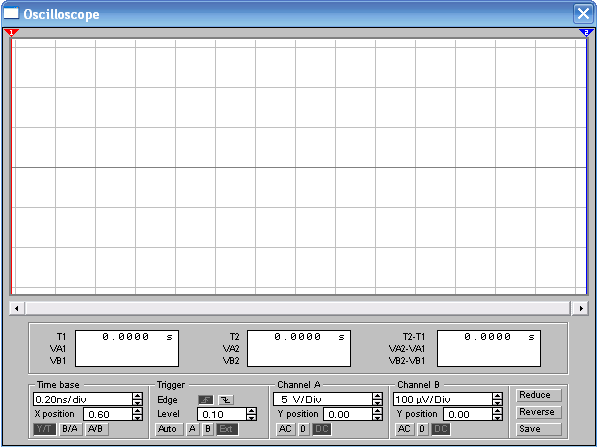Increase the trigger Level value

pyautogui.click(x=252, y=411)
